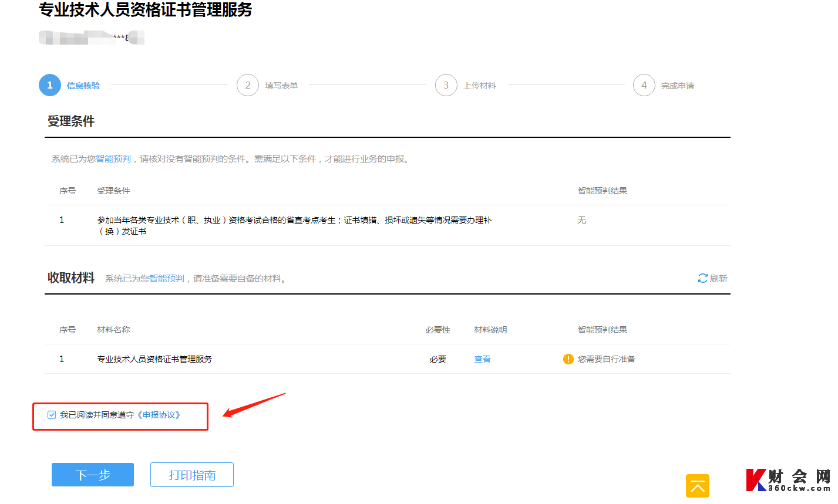The height and width of the screenshot is (504, 838).
Task: Select step 4 circle 完成申请
Action: (644, 85)
